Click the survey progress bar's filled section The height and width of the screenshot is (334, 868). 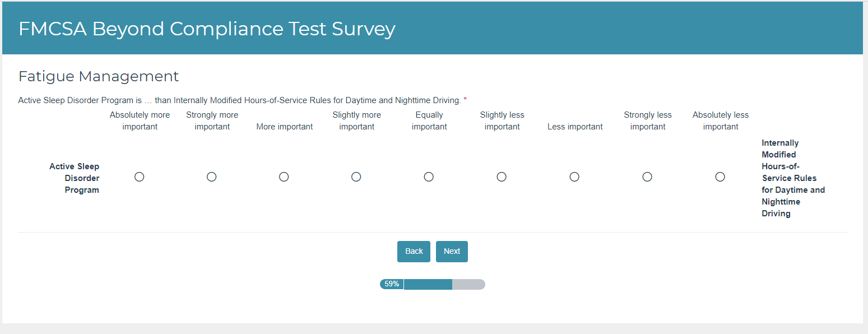tap(428, 284)
